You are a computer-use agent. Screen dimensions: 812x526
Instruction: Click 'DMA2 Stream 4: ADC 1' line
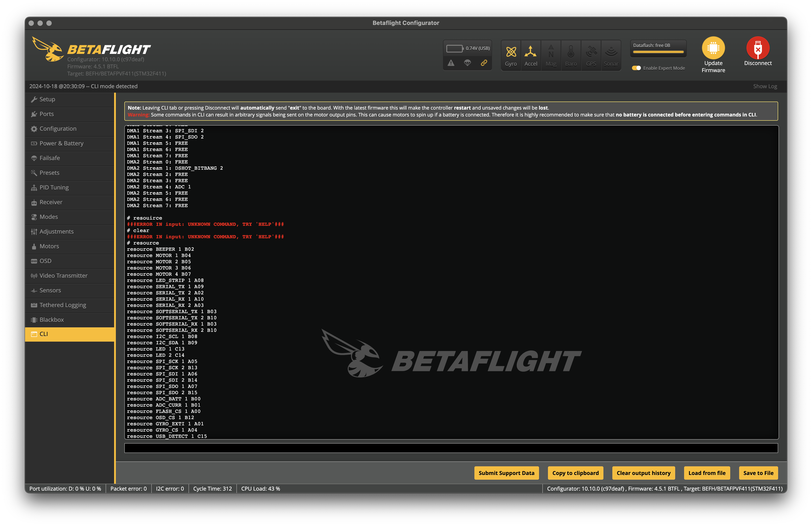pos(159,187)
